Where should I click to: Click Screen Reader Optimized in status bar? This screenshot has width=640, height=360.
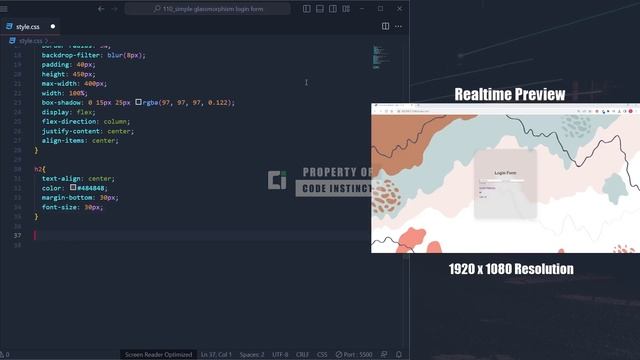tap(158, 354)
